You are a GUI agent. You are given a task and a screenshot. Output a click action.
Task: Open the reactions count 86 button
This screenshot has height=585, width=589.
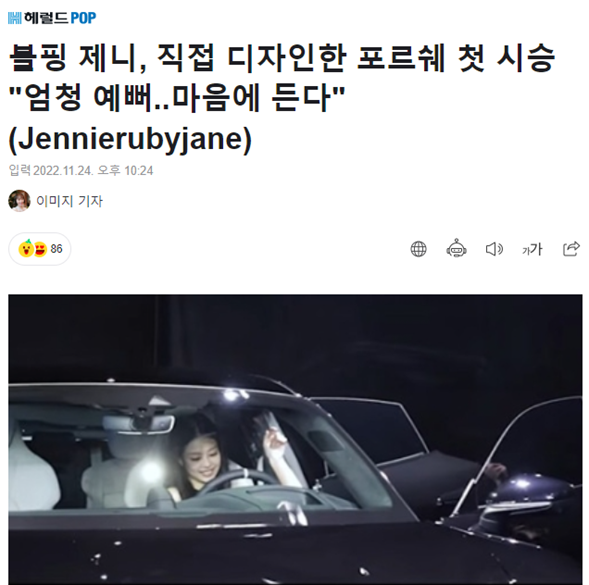[40, 249]
